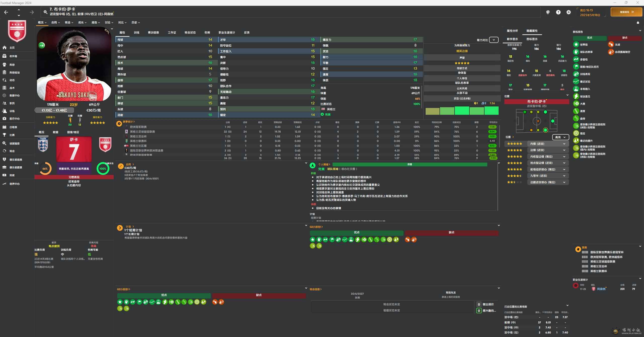Image resolution: width=644 pixels, height=337 pixels.
Task: Go back with the left arrow
Action: click(6, 12)
